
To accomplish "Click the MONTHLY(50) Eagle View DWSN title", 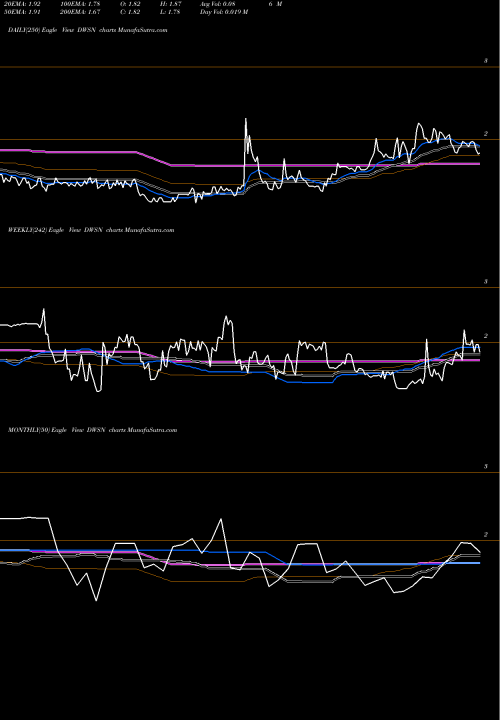I will pos(92,430).
